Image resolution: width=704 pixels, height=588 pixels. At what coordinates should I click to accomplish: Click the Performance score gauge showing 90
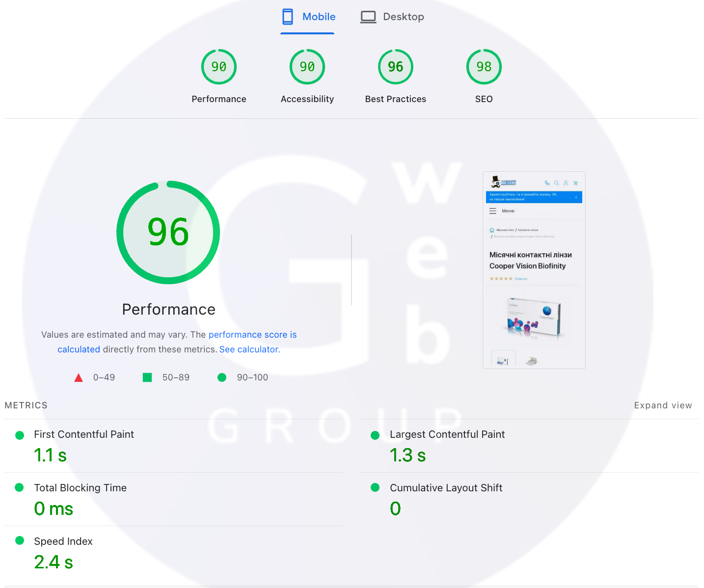pos(219,67)
